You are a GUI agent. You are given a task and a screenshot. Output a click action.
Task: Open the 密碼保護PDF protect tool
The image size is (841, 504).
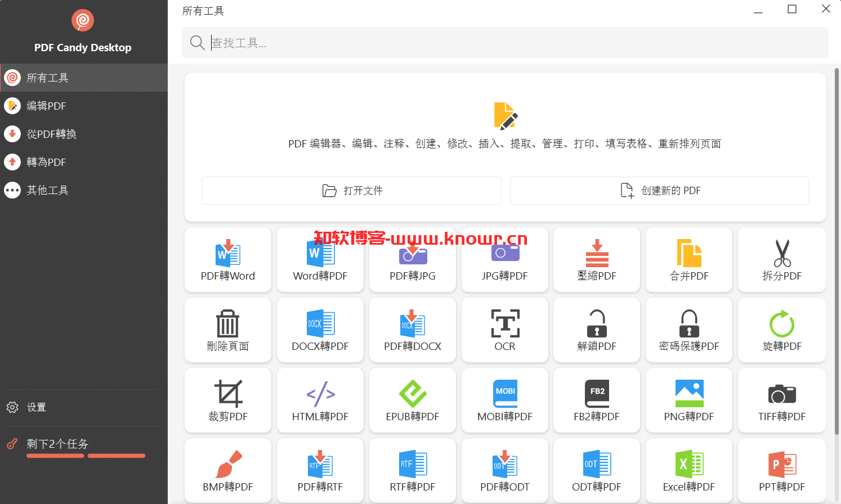pos(689,330)
